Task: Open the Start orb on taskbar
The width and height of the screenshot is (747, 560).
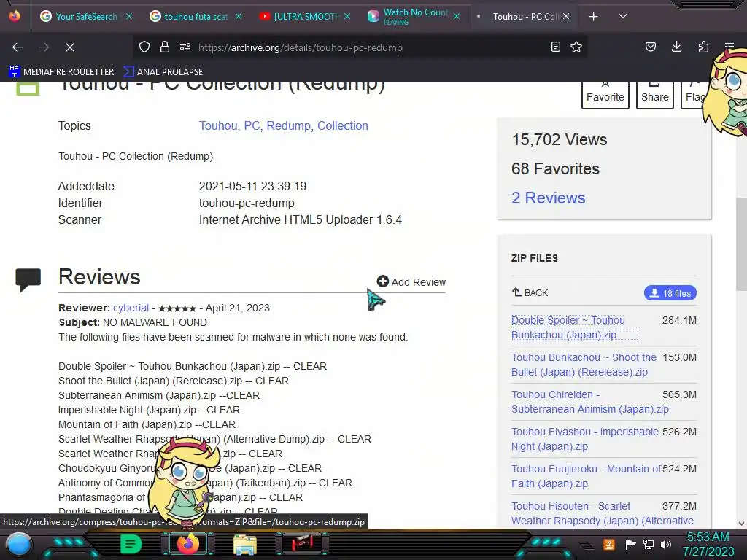Action: pyautogui.click(x=19, y=544)
